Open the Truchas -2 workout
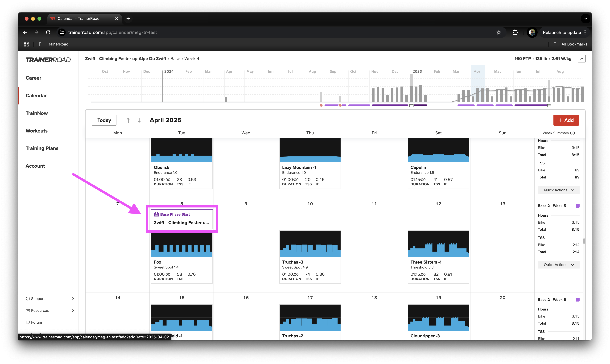Image resolution: width=610 pixels, height=364 pixels. pyautogui.click(x=310, y=322)
